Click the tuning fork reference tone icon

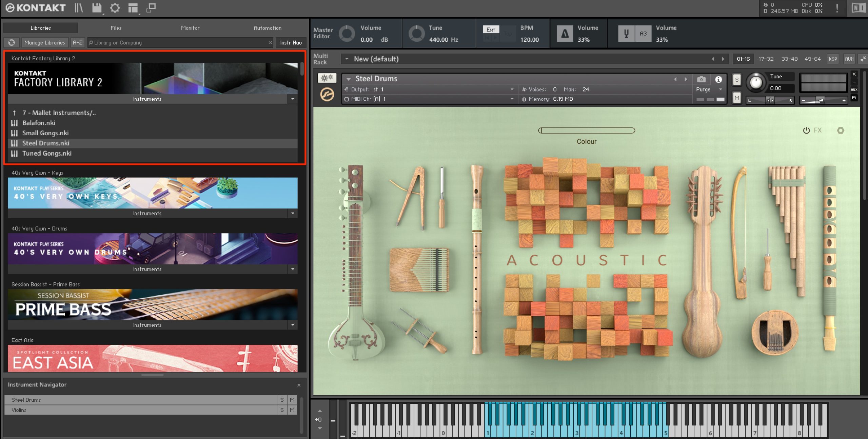[626, 34]
